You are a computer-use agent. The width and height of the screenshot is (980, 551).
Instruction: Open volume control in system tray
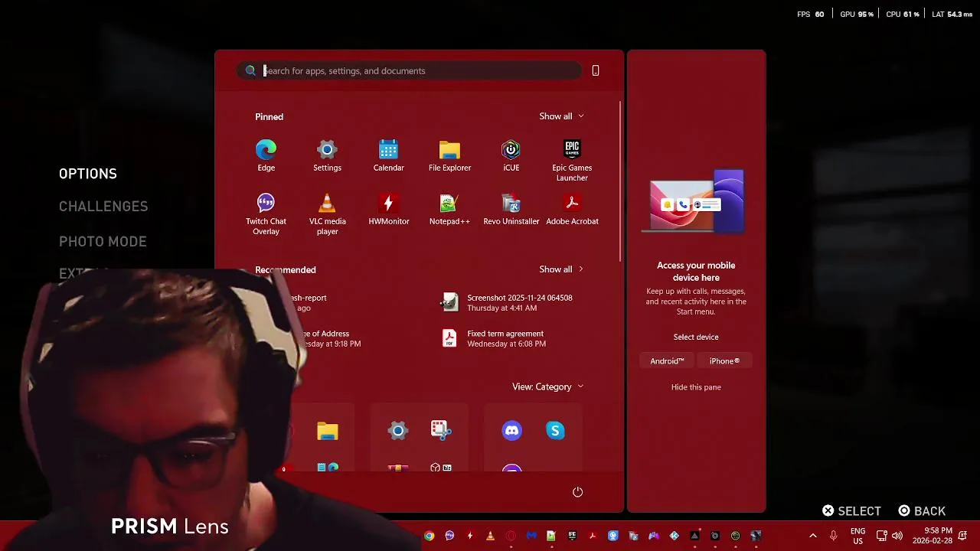(897, 536)
